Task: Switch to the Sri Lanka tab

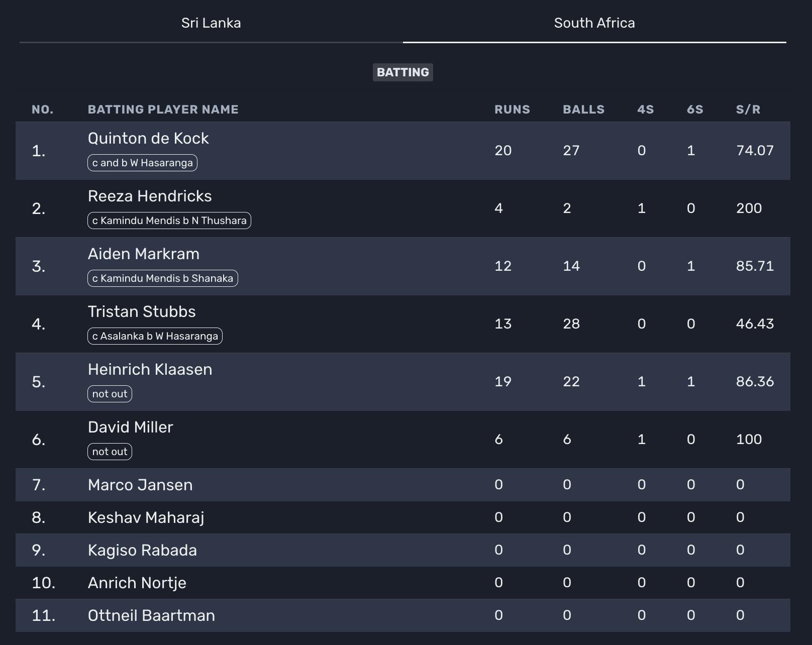Action: [211, 23]
